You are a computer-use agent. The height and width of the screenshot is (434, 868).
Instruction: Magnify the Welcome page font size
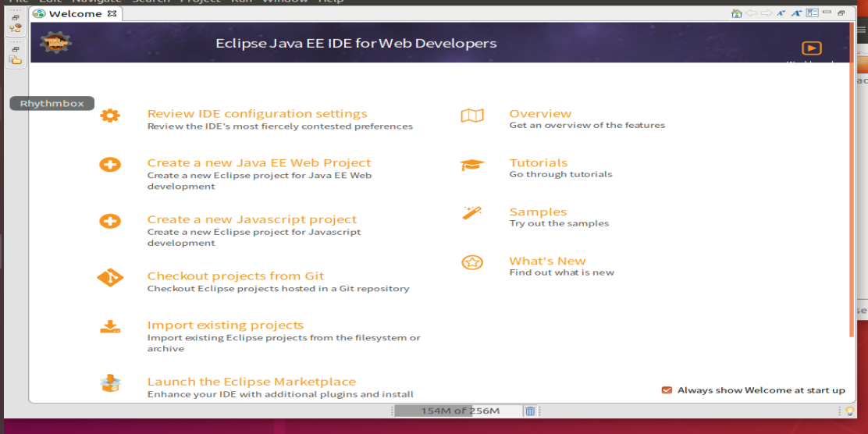(x=797, y=13)
